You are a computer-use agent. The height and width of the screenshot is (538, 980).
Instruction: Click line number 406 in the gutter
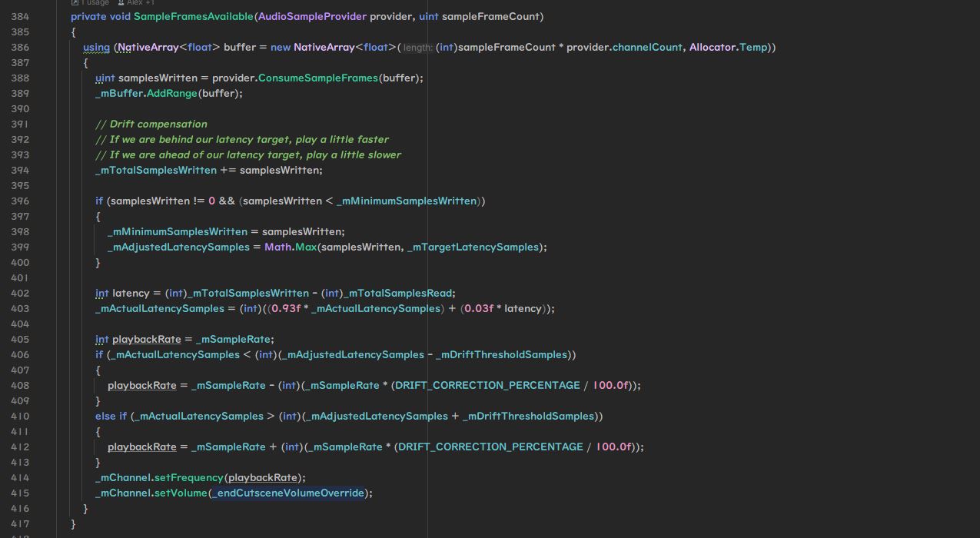click(21, 354)
